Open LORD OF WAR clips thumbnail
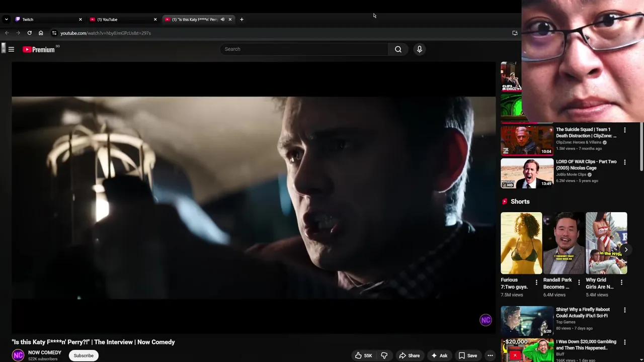Image resolution: width=644 pixels, height=362 pixels. coord(527,173)
